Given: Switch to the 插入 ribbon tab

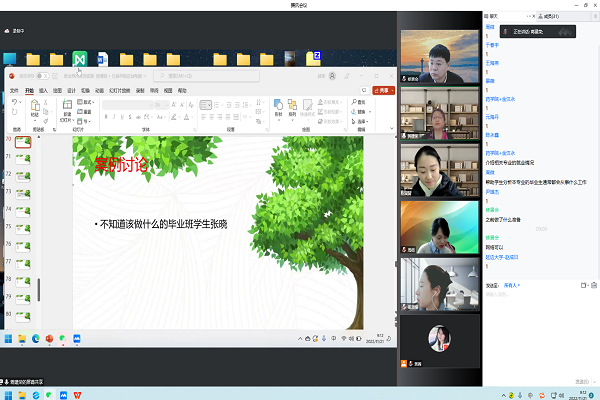Looking at the screenshot, I should (x=43, y=90).
